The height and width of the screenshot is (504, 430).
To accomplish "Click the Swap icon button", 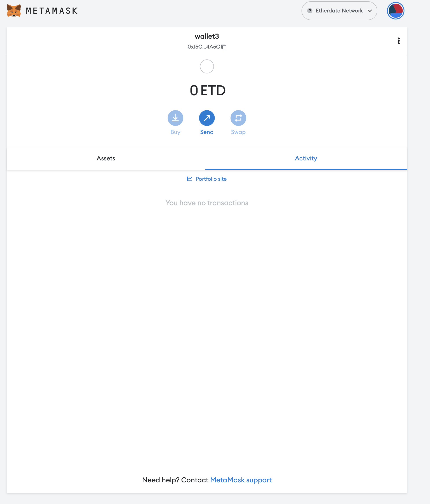I will point(238,118).
